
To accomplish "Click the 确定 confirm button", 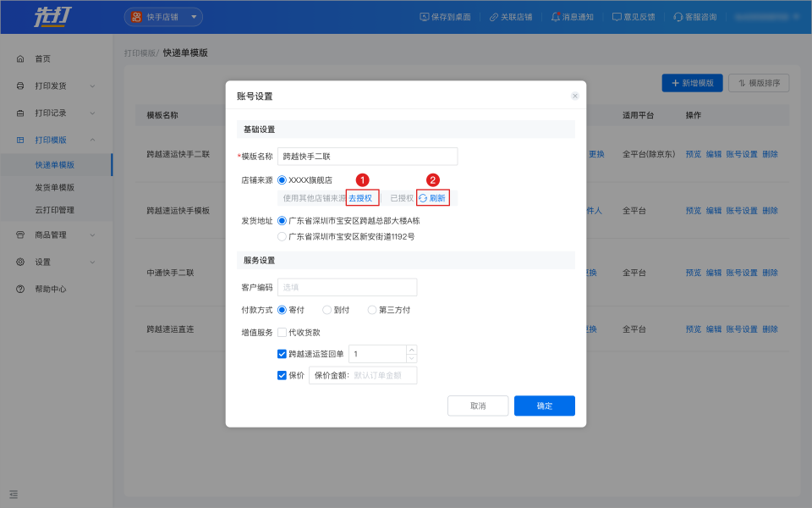I will 544,406.
